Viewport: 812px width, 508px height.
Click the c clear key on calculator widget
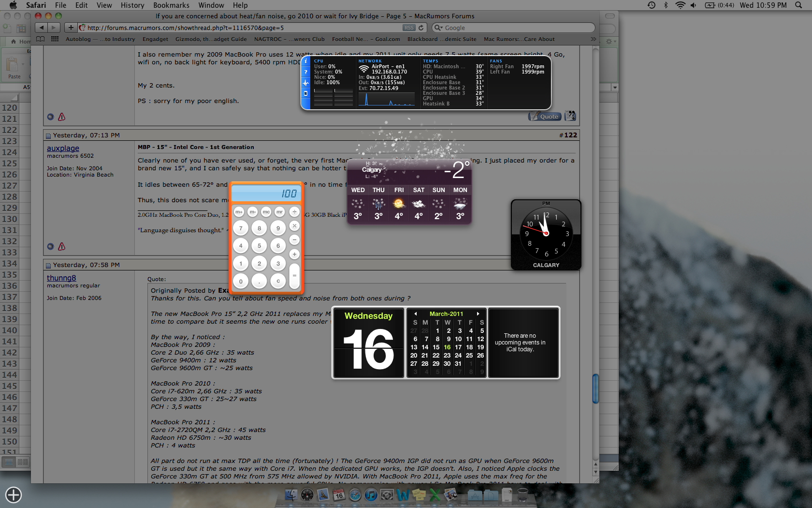click(278, 281)
